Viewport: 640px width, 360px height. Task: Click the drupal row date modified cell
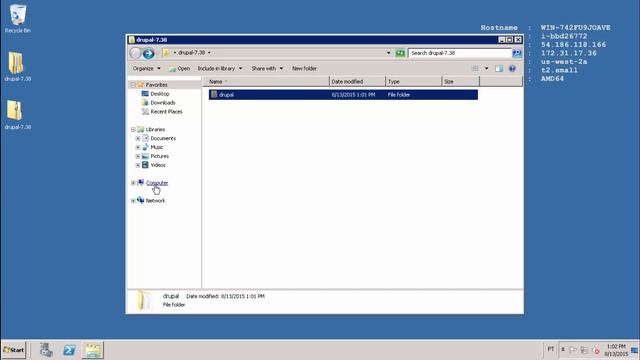[353, 95]
